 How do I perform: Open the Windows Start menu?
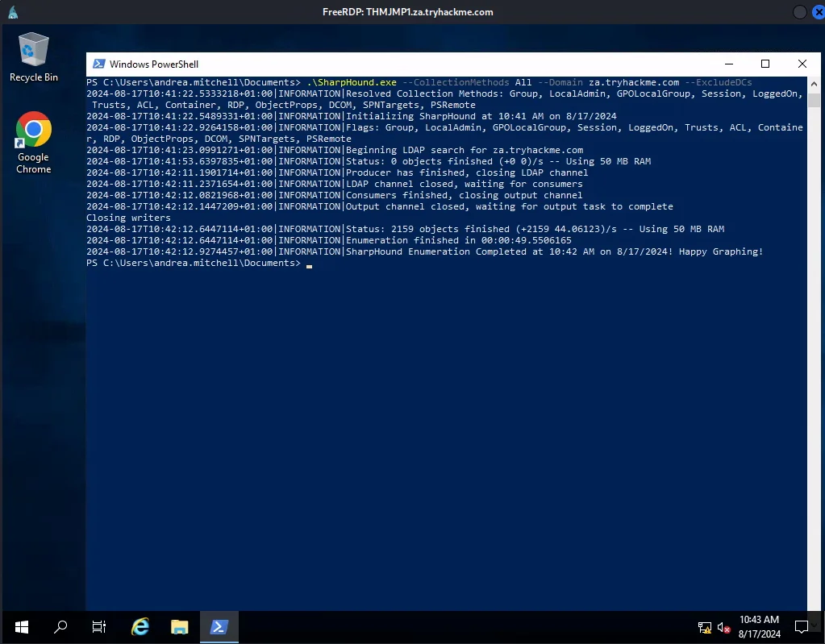(22, 626)
